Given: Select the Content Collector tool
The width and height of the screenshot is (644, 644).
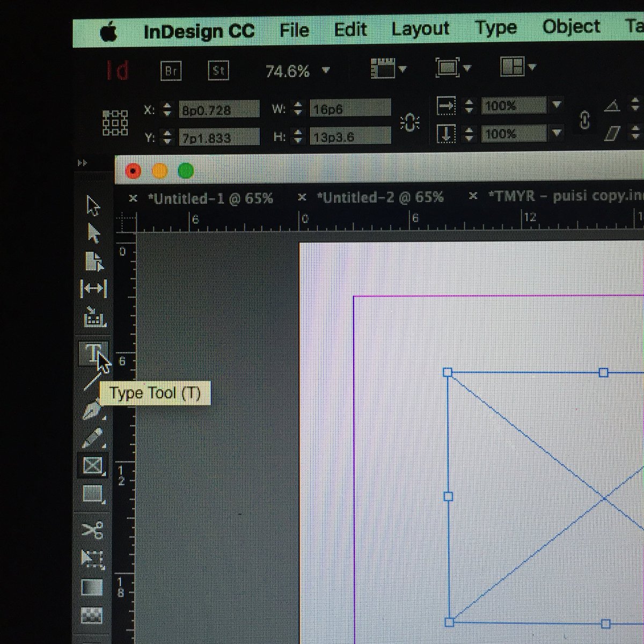Looking at the screenshot, I should pos(94,317).
